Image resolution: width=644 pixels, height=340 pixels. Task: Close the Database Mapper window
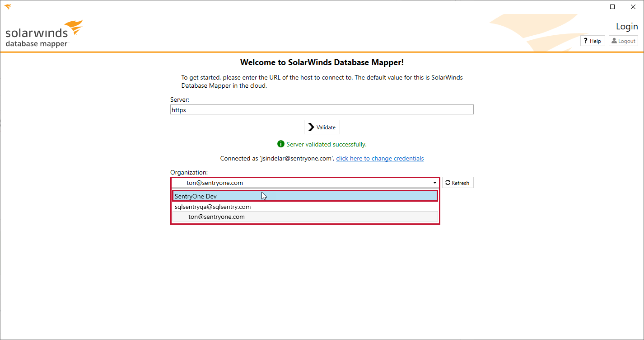tap(633, 6)
